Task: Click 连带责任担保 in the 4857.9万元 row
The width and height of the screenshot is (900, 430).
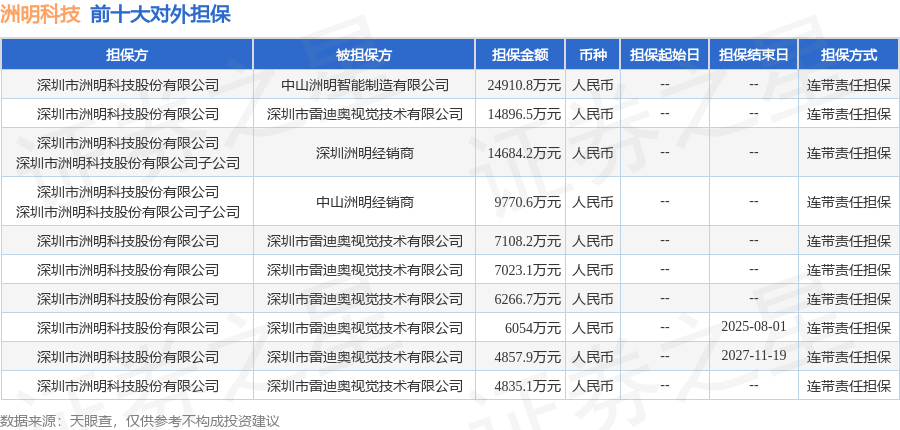Action: [x=849, y=357]
